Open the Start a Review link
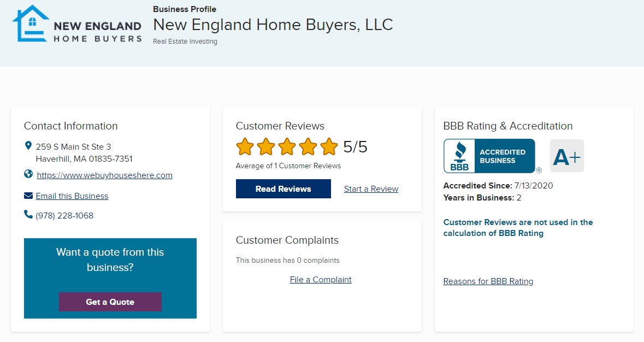 point(371,189)
